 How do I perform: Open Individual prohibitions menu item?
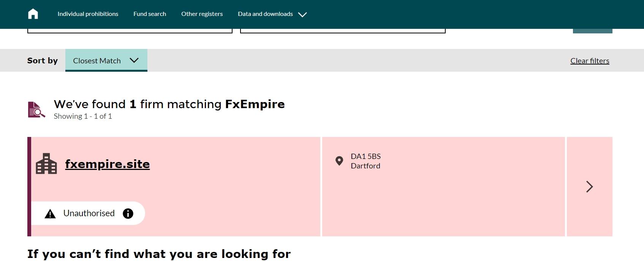coord(88,14)
